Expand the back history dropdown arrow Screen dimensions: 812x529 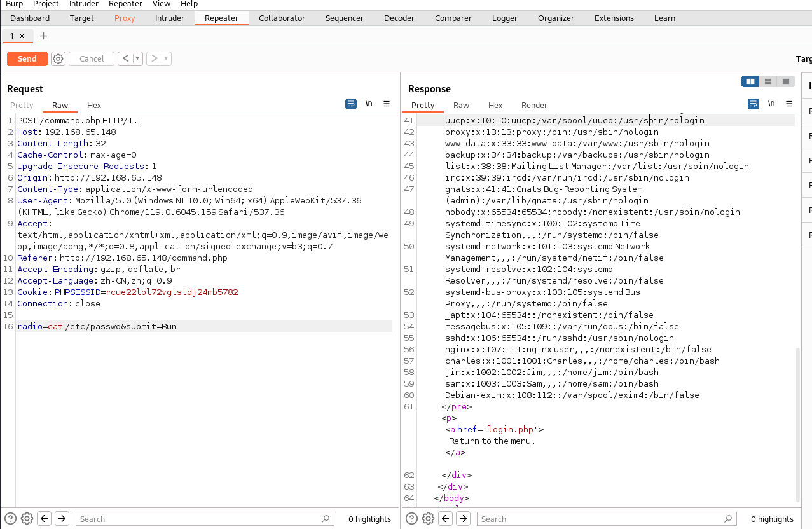(137, 58)
